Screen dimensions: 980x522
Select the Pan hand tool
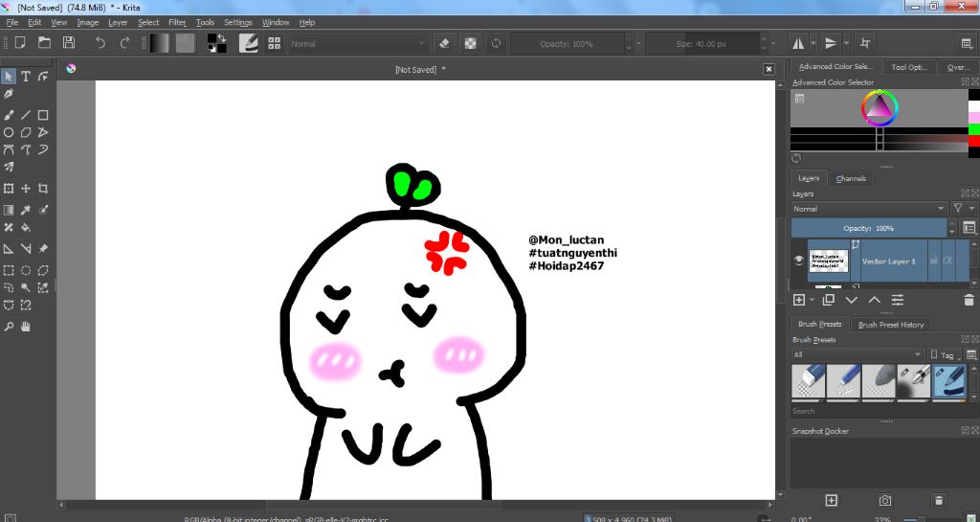tap(26, 327)
